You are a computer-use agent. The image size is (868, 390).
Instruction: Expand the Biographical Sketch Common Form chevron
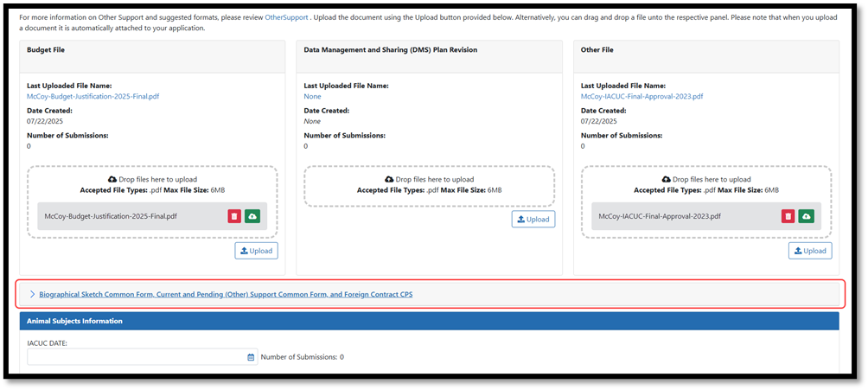pos(33,294)
